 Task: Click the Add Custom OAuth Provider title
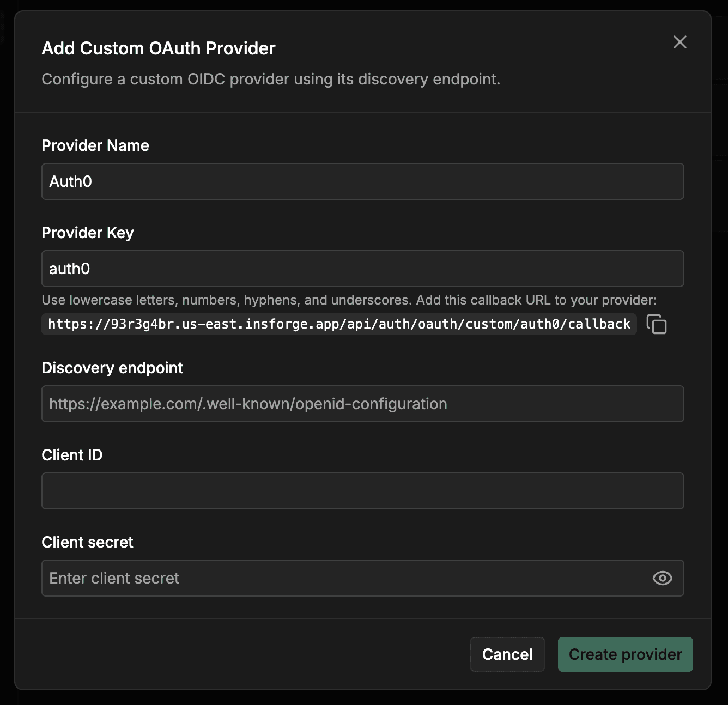pyautogui.click(x=158, y=48)
